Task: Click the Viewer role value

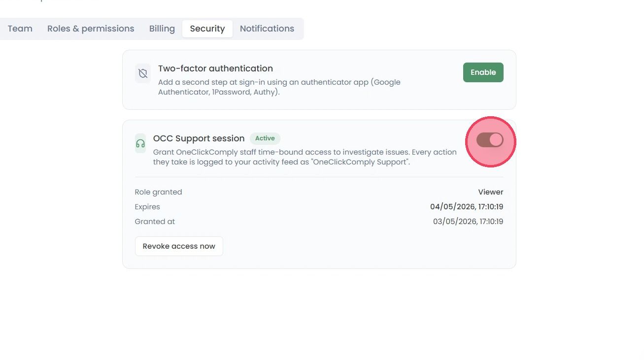Action: 491,192
